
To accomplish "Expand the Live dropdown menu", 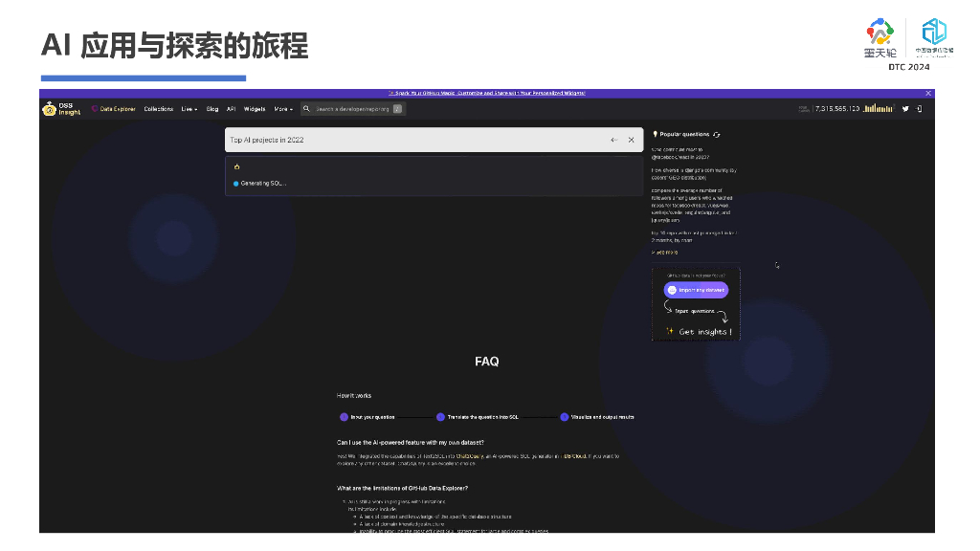I will pos(189,108).
